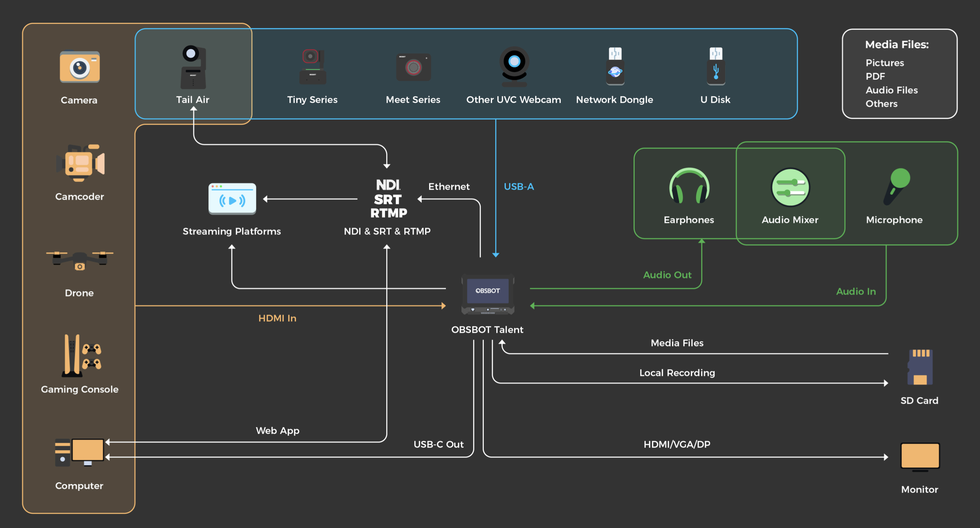
Task: Click the Computer icon
Action: click(x=79, y=452)
